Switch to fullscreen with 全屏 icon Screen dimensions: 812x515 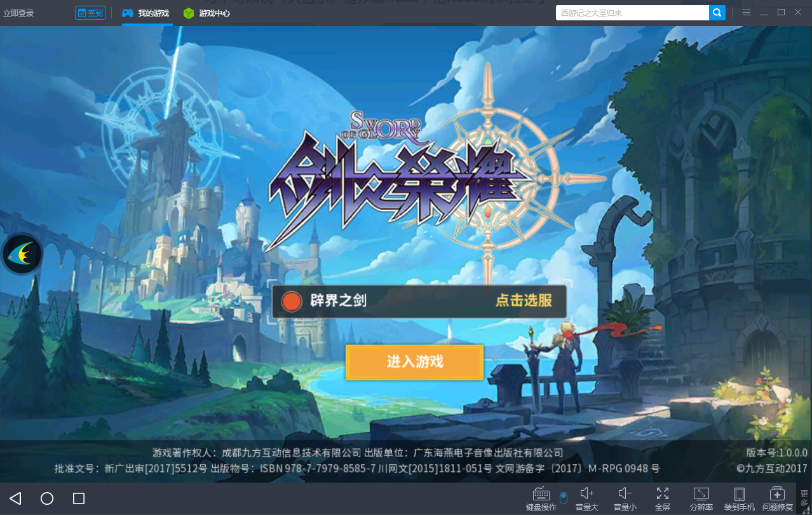tap(663, 498)
